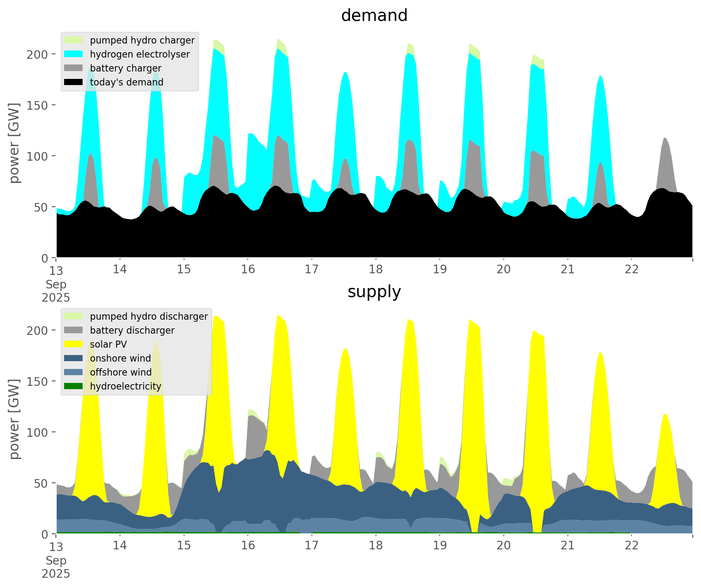Select the supply chart's power [GW] axis label
The height and width of the screenshot is (588, 701).
pyautogui.click(x=14, y=419)
